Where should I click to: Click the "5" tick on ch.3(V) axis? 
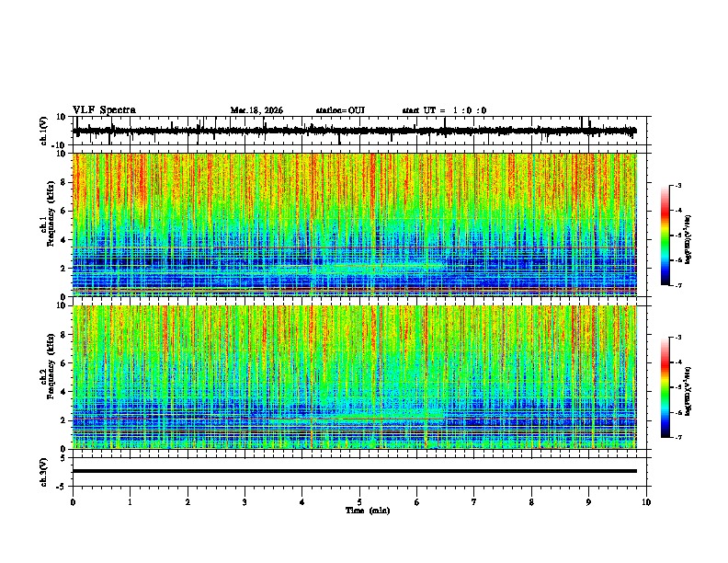tap(64, 458)
